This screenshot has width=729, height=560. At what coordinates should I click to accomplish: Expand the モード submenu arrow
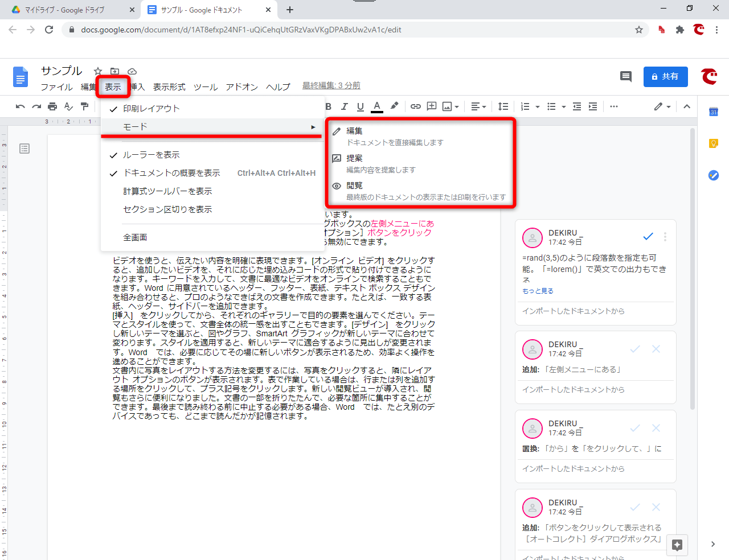313,127
